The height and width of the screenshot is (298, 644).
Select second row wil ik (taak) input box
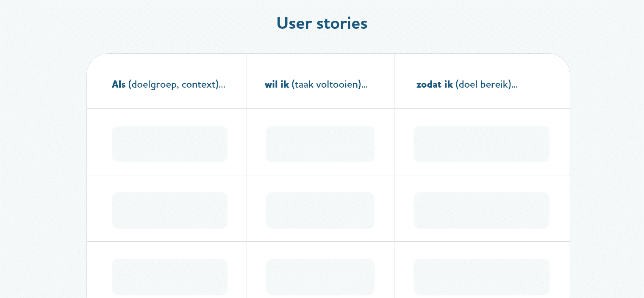point(320,210)
